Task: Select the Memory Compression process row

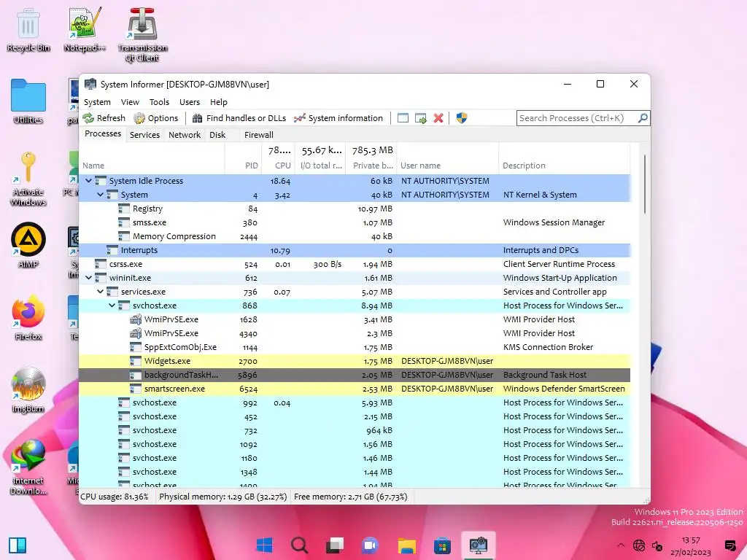Action: tap(355, 236)
